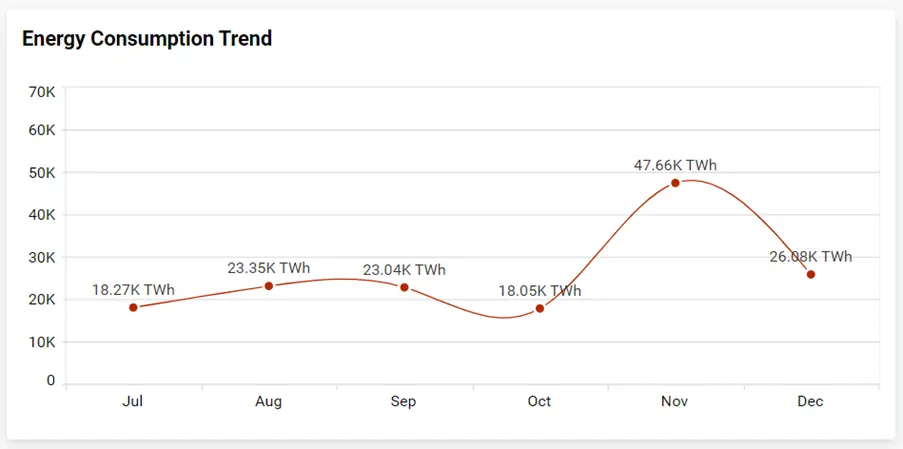Select the 23.04K TWh data label
Screen dimensions: 903x449
pos(404,270)
